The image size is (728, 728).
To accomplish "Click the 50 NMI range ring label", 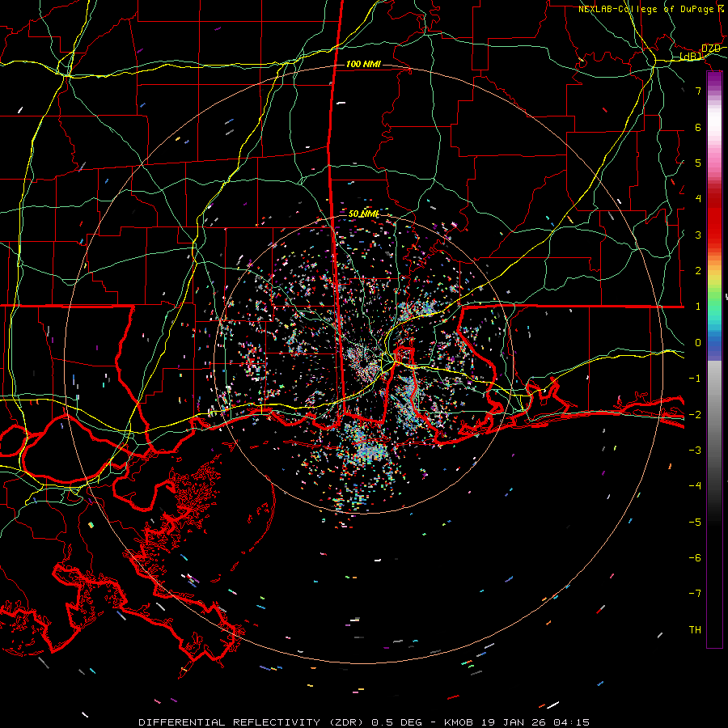I will point(363,214).
